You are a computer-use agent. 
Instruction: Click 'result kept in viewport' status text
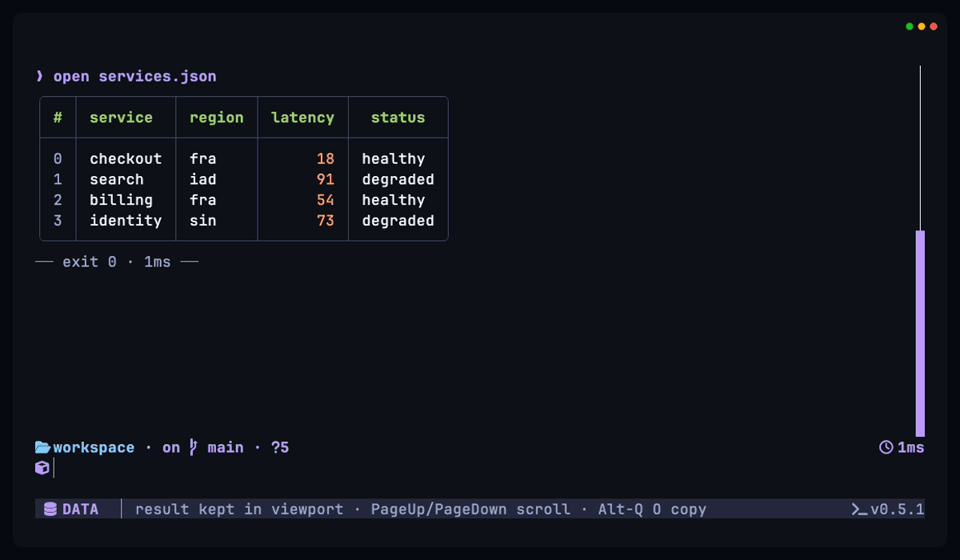[x=239, y=510]
